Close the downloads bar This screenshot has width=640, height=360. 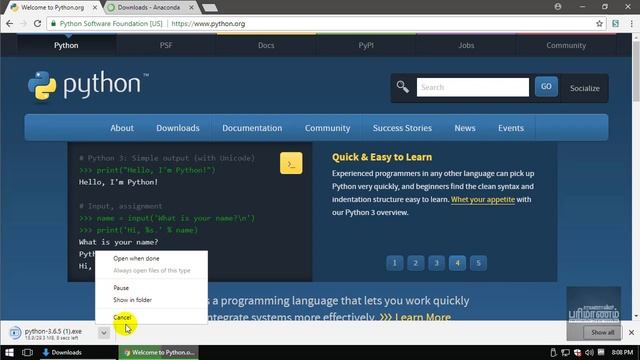[x=631, y=332]
